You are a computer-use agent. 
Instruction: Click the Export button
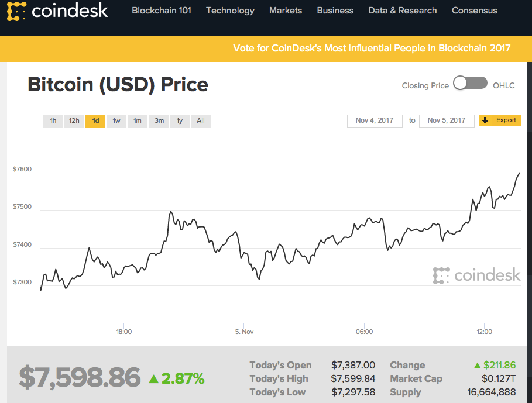pyautogui.click(x=499, y=120)
